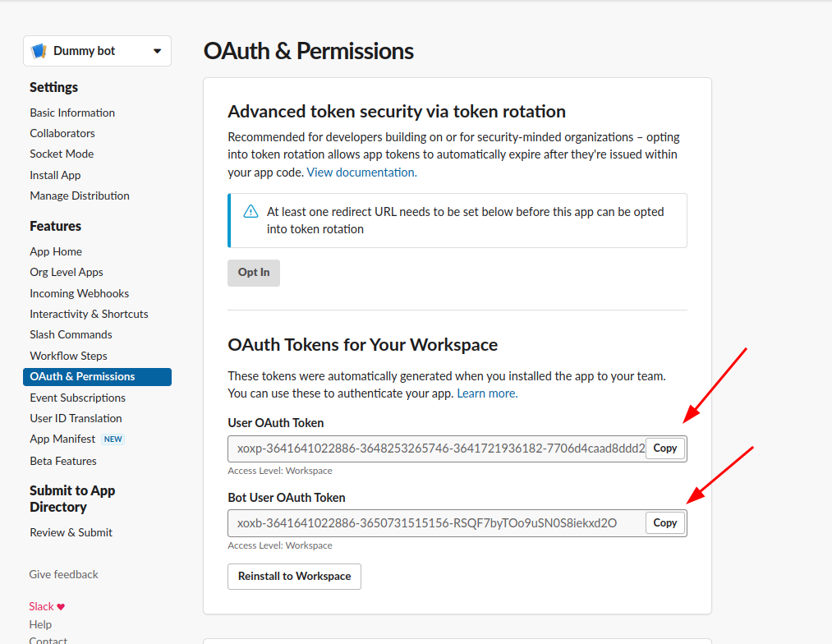Open the Incoming Webhooks feature page

(x=79, y=293)
